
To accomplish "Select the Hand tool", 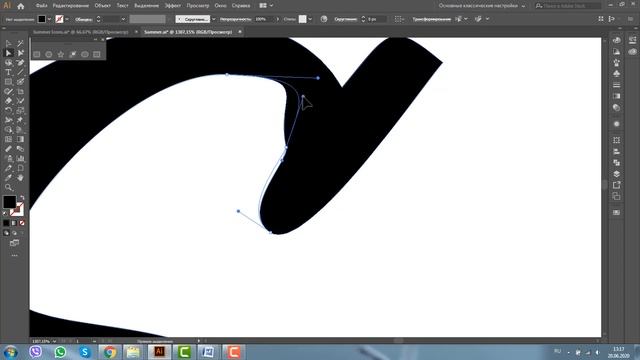I will pyautogui.click(x=20, y=178).
